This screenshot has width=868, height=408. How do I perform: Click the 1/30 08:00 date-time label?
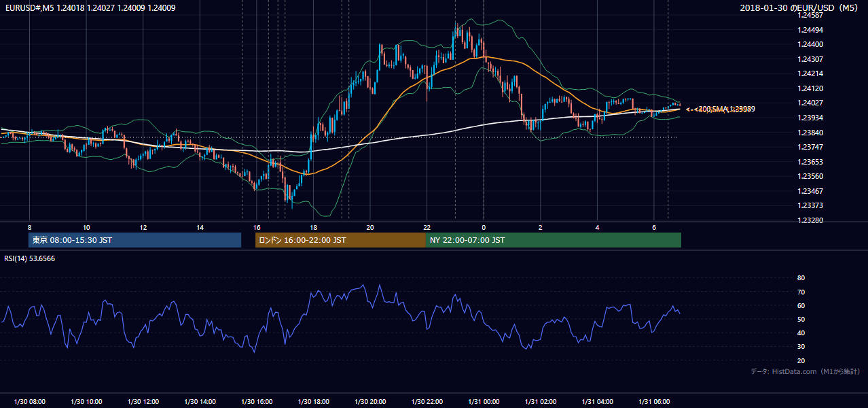pos(29,402)
